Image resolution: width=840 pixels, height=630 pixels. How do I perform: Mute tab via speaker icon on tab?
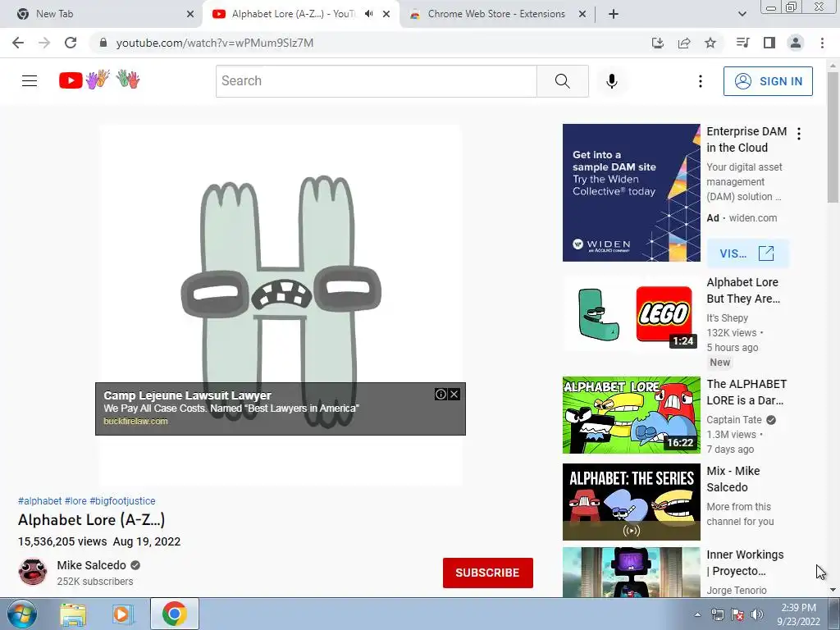[368, 14]
